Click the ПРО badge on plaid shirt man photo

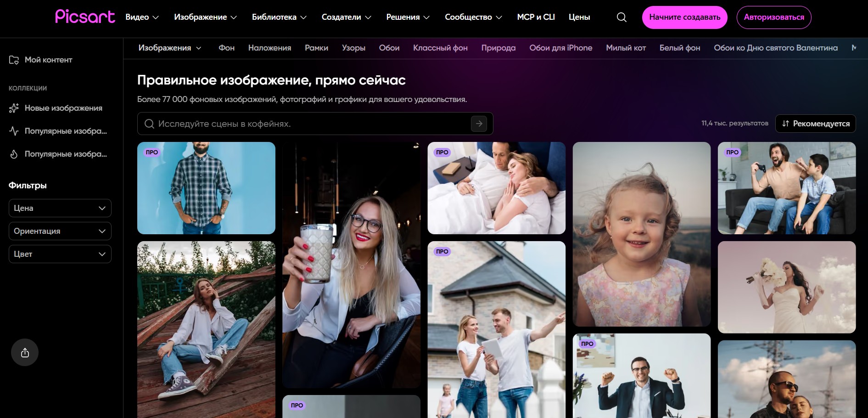pos(151,152)
